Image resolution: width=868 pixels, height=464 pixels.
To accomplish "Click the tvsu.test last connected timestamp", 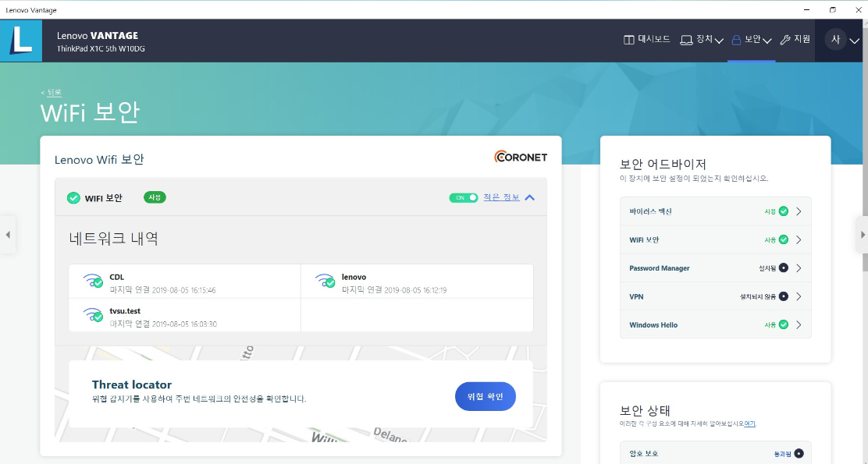I will tap(162, 324).
